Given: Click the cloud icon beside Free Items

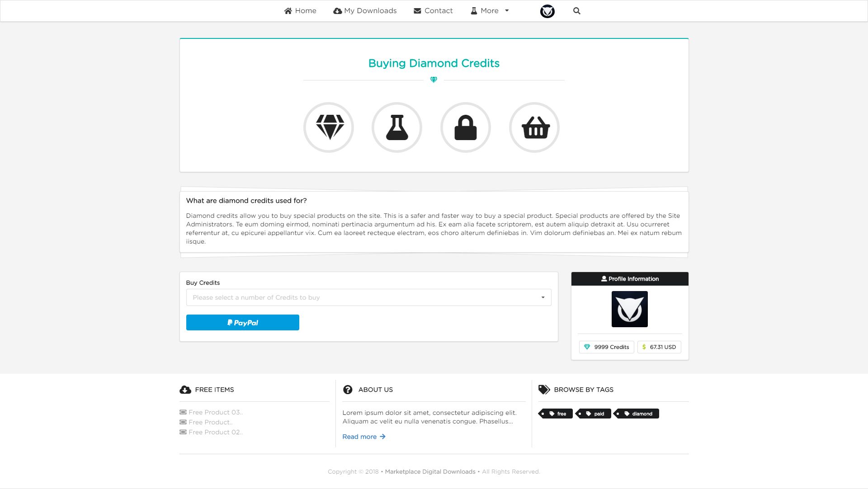Looking at the screenshot, I should (185, 390).
